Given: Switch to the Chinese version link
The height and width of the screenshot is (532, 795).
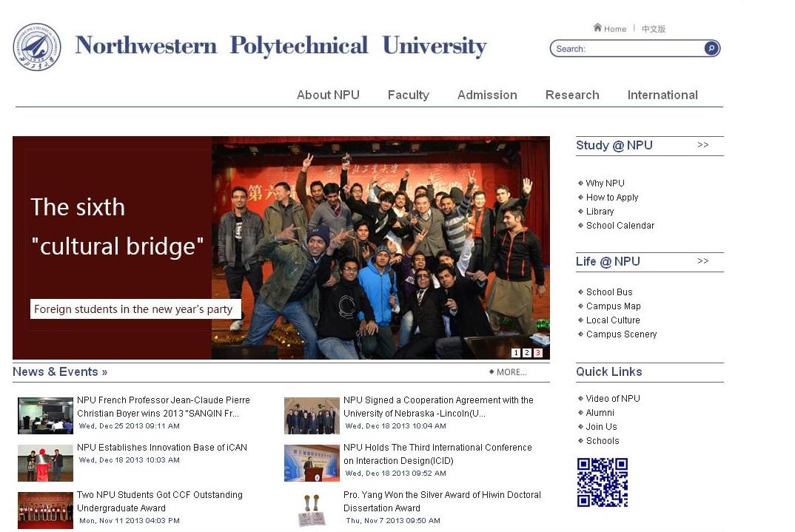Looking at the screenshot, I should [654, 29].
